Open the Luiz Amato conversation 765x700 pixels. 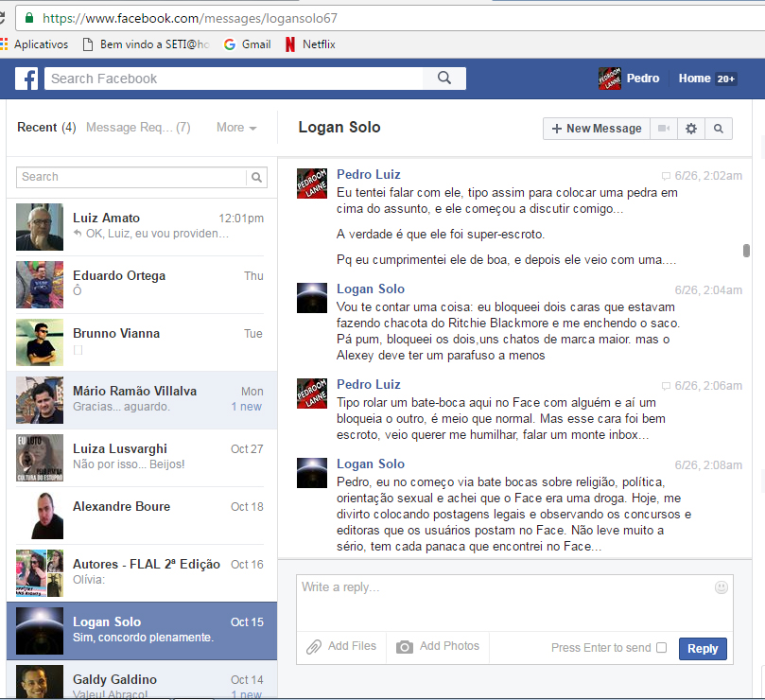[x=142, y=227]
